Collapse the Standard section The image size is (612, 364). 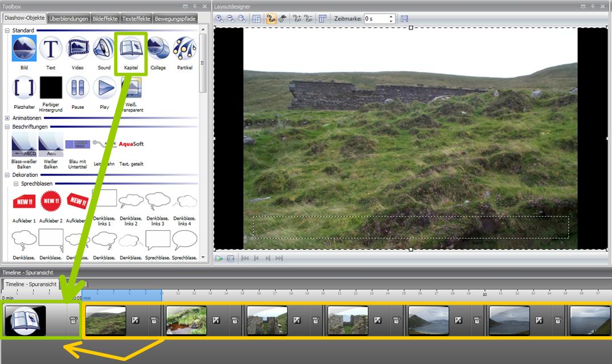pos(7,30)
